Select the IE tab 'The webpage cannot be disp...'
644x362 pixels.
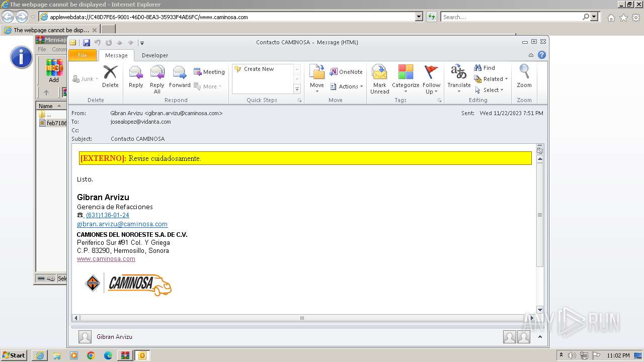tap(51, 30)
